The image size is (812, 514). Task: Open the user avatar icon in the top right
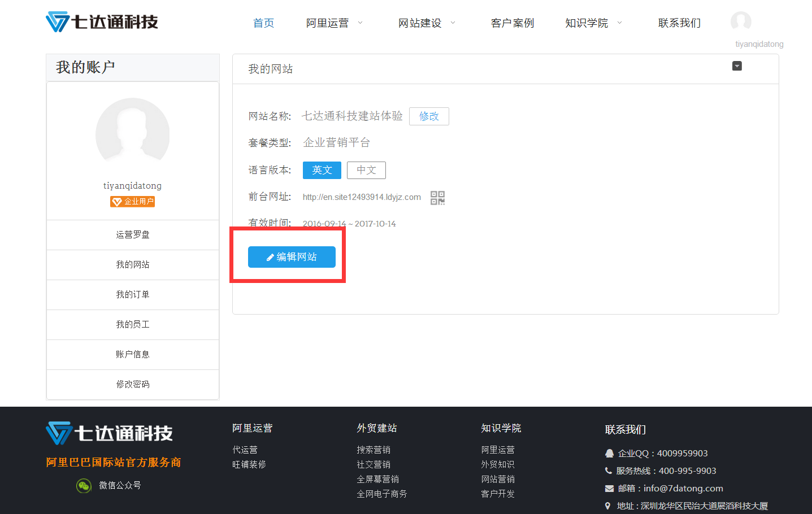click(741, 22)
